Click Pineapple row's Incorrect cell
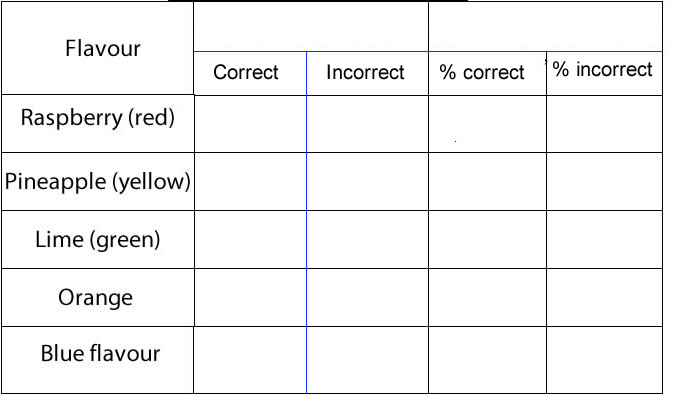Viewport: 673px width, 395px height. 367,181
